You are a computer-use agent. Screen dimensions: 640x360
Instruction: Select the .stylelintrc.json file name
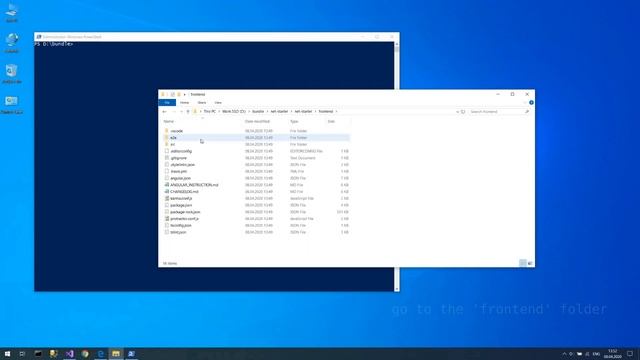pyautogui.click(x=182, y=164)
